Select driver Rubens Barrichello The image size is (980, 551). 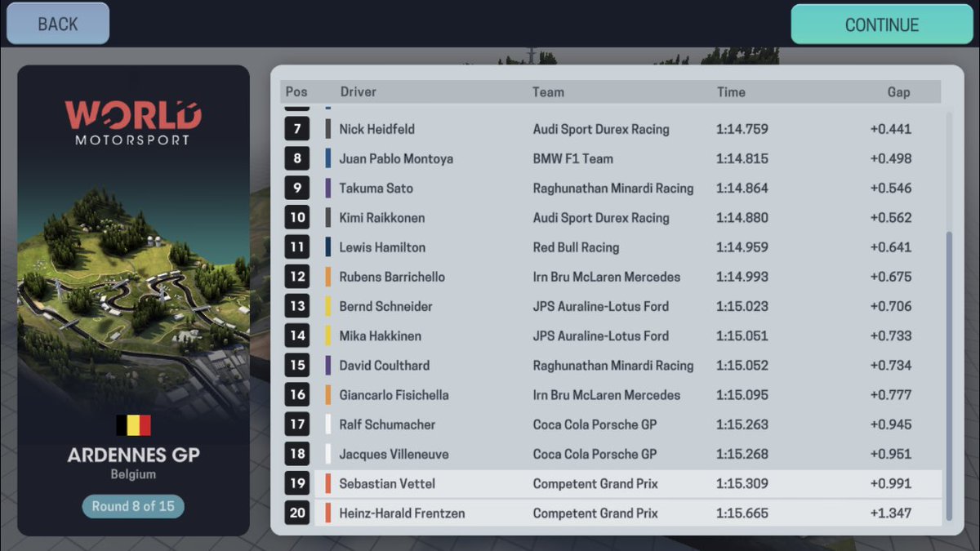click(392, 277)
